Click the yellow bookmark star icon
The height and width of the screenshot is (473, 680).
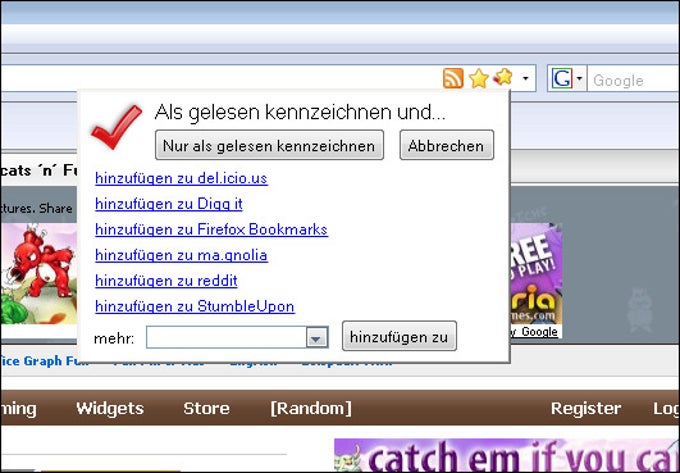click(x=479, y=78)
